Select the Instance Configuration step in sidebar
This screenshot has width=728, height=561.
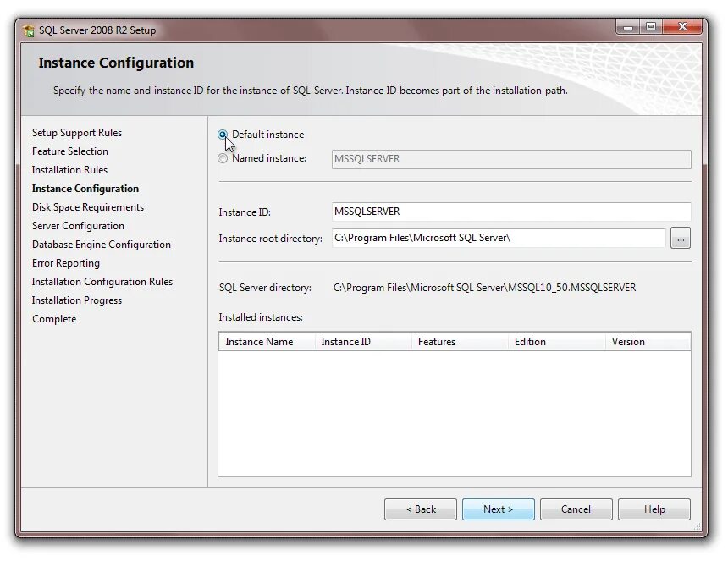pos(85,189)
